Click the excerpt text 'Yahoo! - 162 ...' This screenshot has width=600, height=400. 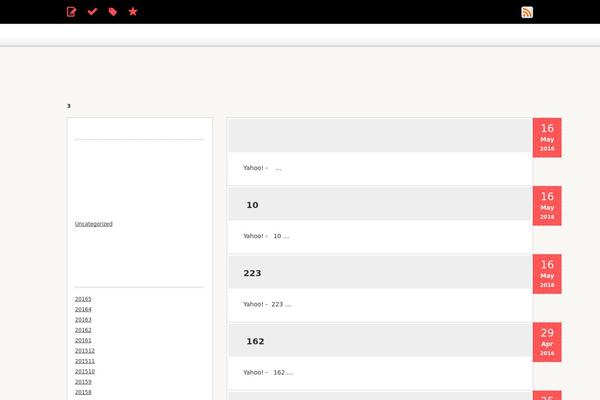268,372
